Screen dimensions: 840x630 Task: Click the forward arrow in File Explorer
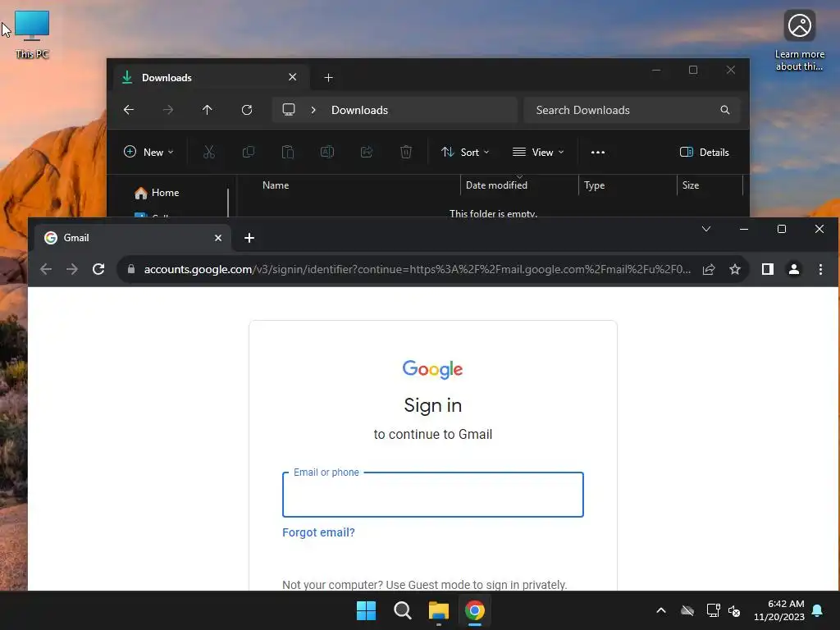(x=167, y=110)
